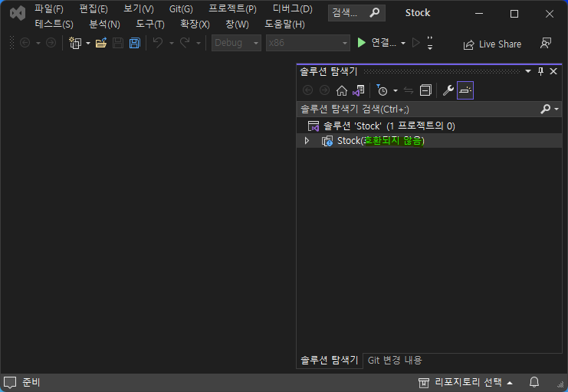Image resolution: width=568 pixels, height=392 pixels.
Task: Open the Undo history dropdown arrow
Action: [172, 44]
